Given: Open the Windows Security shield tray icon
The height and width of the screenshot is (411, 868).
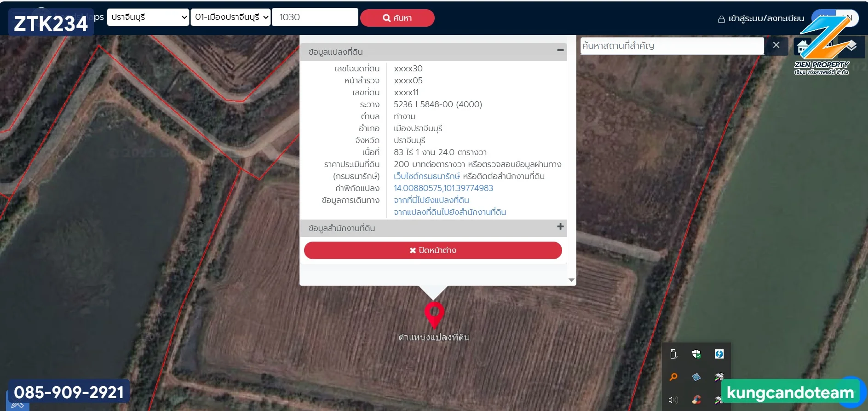Looking at the screenshot, I should click(696, 354).
